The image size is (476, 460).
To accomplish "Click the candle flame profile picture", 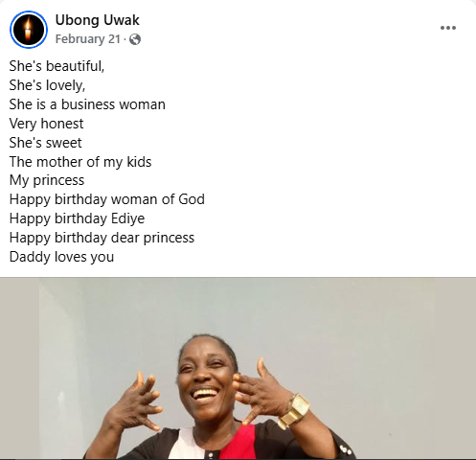I will point(29,30).
